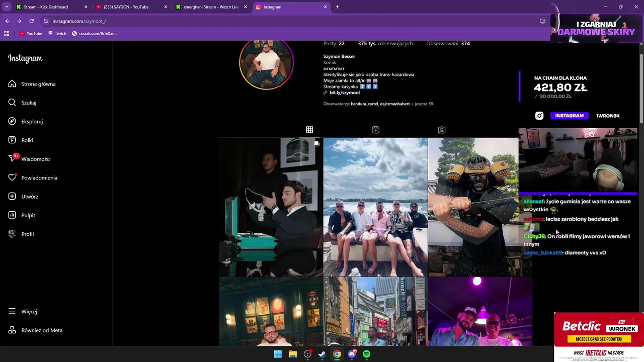The width and height of the screenshot is (644, 362).
Task: Open the Twitch bookmark
Action: pyautogui.click(x=57, y=33)
